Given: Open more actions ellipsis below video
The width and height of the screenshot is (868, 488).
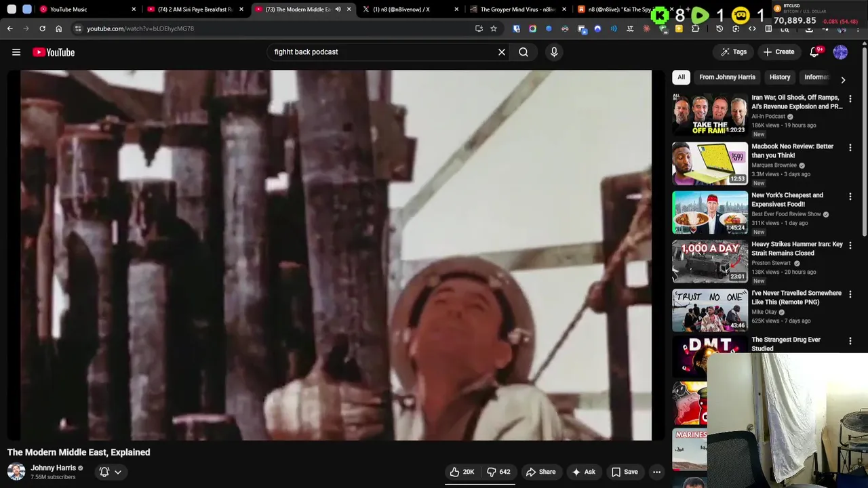Looking at the screenshot, I should [656, 472].
